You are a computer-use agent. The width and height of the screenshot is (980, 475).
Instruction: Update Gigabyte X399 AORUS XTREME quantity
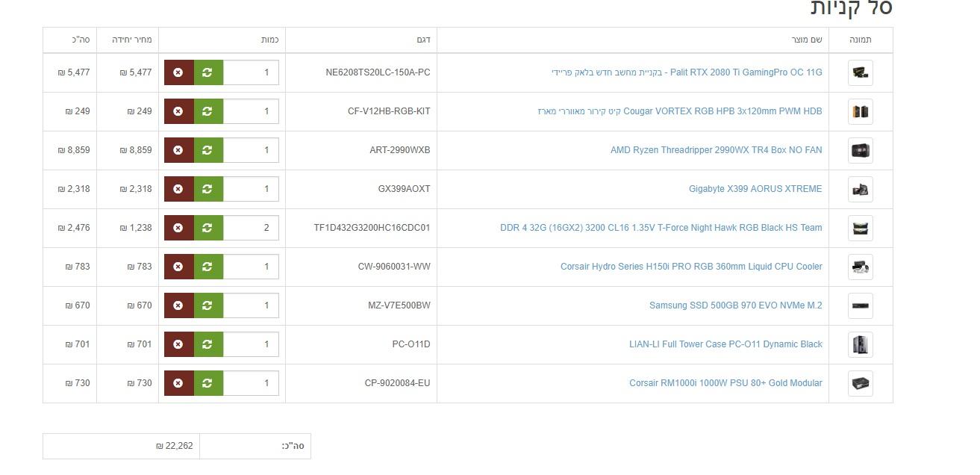(208, 189)
